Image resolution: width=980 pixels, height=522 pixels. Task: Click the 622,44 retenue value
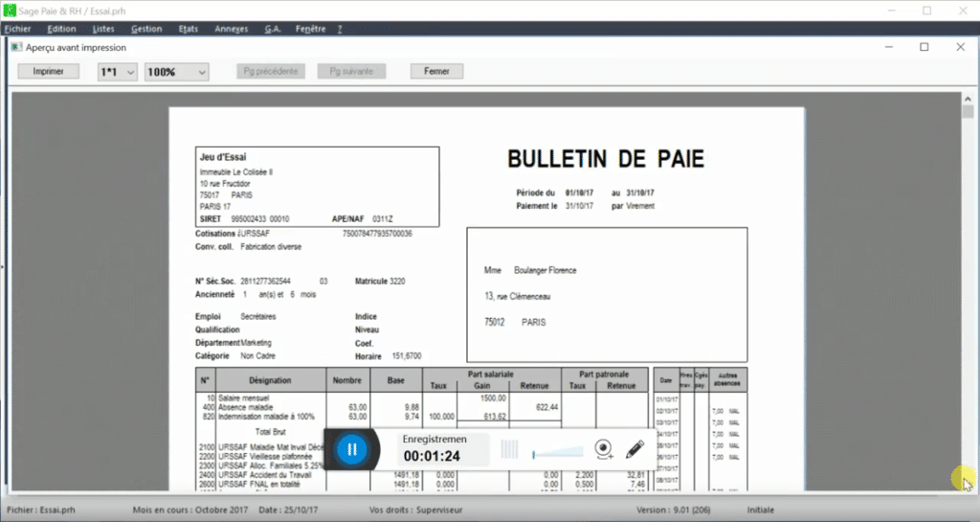click(x=546, y=407)
